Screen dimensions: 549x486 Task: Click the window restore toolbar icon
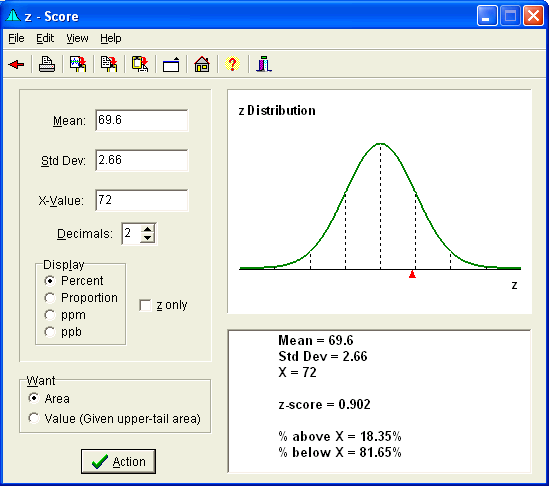pos(171,64)
